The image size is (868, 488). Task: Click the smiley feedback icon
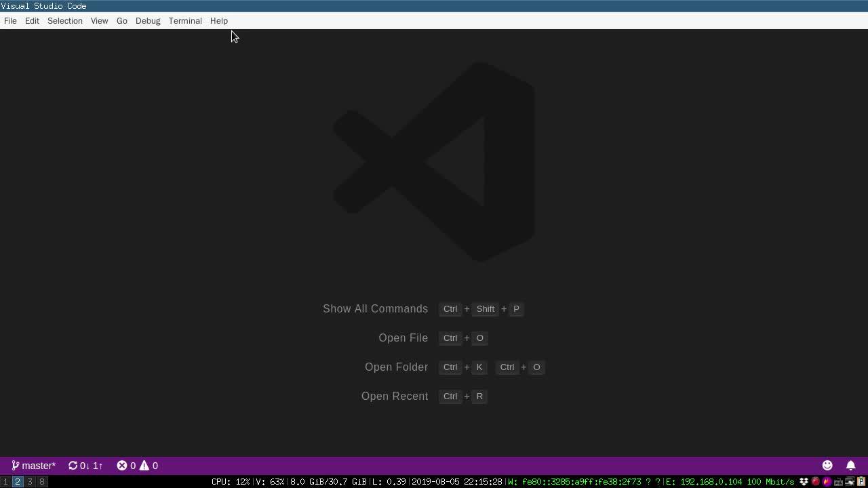tap(827, 466)
